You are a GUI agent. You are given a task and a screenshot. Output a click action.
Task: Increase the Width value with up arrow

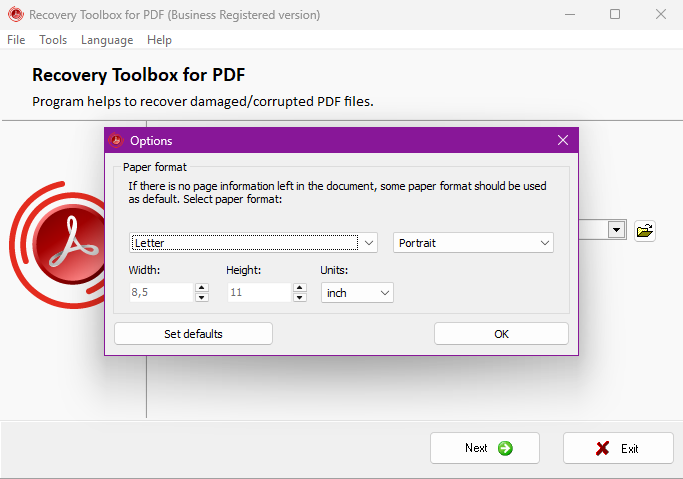pos(202,288)
